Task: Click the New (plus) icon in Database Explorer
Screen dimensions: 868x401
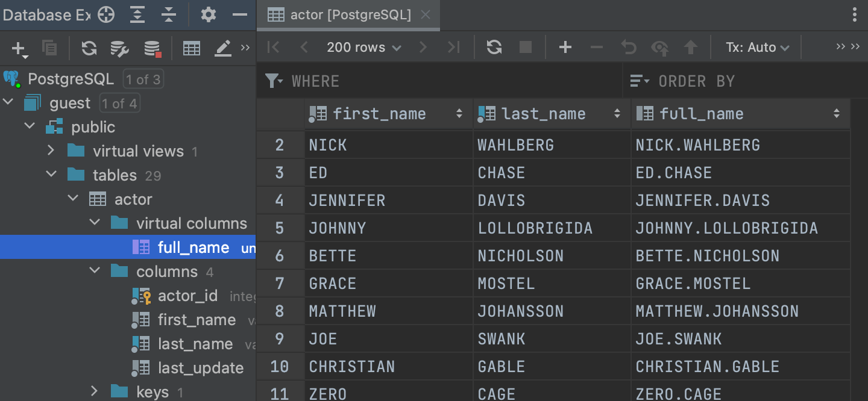Action: [19, 48]
